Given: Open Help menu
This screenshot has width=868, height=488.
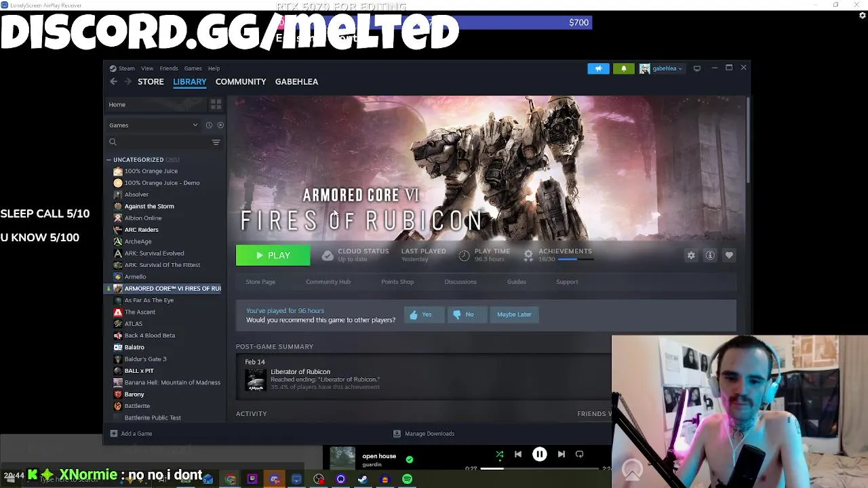Looking at the screenshot, I should coord(214,68).
